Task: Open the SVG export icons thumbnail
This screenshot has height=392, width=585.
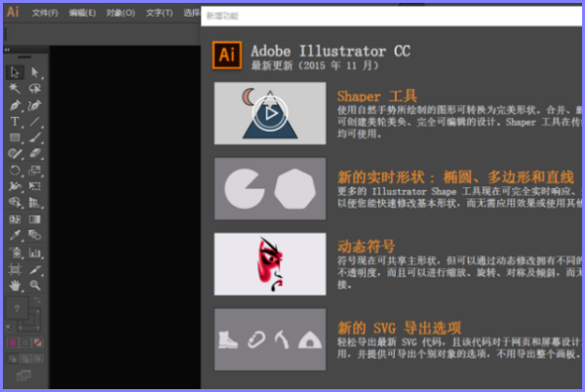Action: point(270,339)
